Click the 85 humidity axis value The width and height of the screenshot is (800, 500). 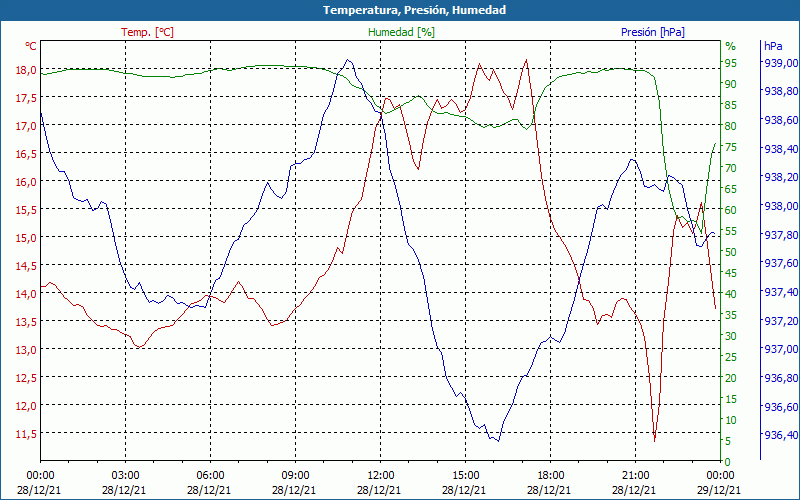(731, 105)
